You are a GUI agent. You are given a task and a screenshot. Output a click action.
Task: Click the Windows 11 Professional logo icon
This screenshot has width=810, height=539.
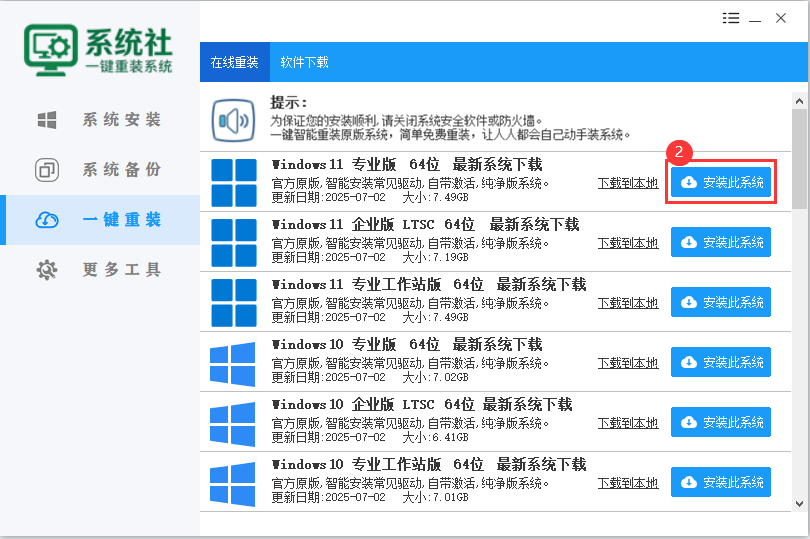click(x=233, y=182)
